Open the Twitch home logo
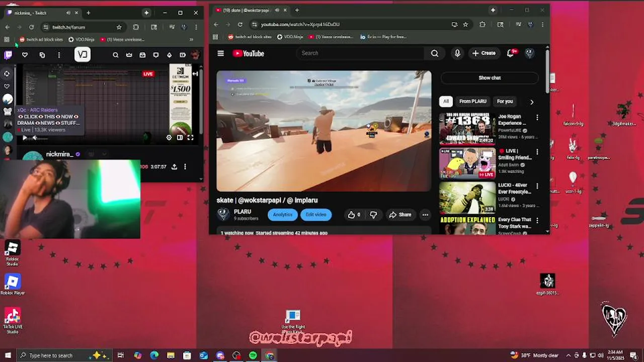 pyautogui.click(x=8, y=55)
